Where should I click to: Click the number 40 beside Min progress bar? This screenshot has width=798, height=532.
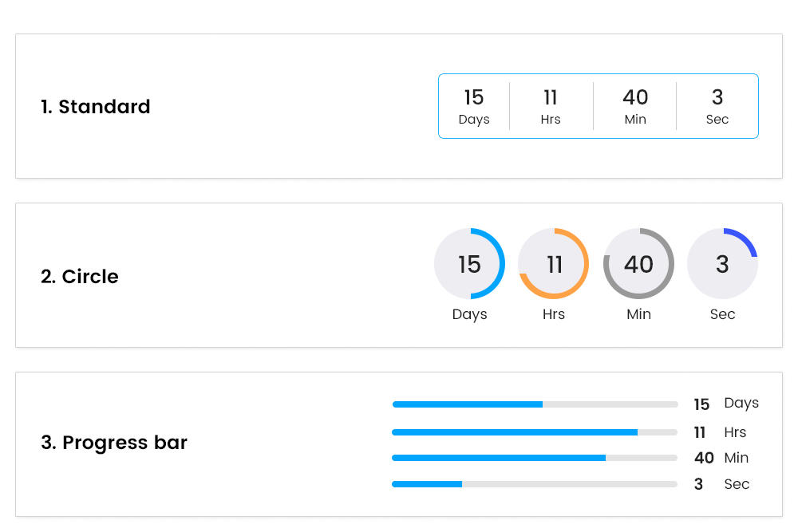(x=704, y=458)
